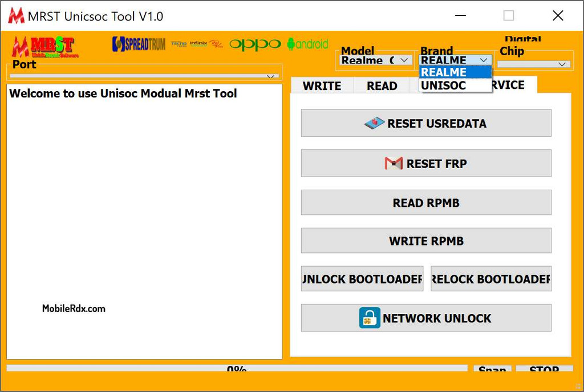584x392 pixels.
Task: Click the MRST title bar icon
Action: [16, 15]
